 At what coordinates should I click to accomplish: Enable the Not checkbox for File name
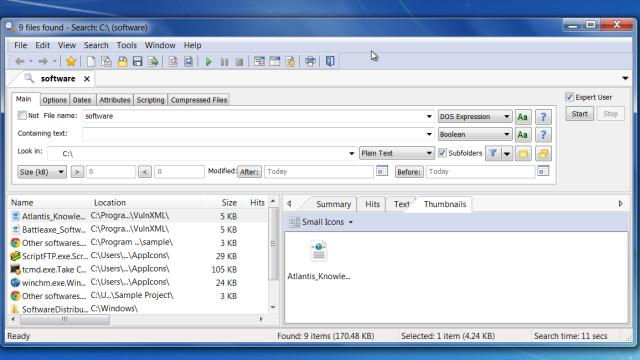click(x=22, y=116)
